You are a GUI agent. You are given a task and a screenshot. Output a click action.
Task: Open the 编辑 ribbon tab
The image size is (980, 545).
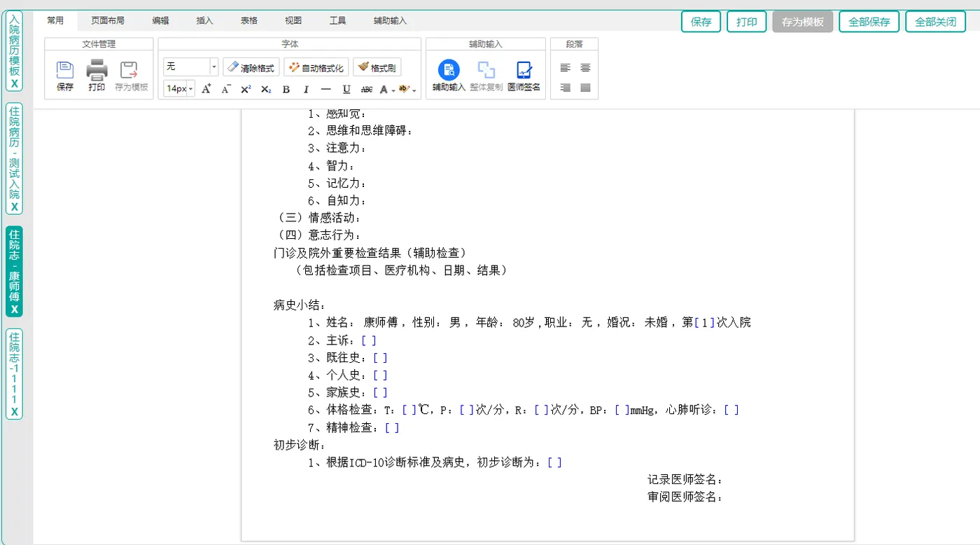point(160,21)
